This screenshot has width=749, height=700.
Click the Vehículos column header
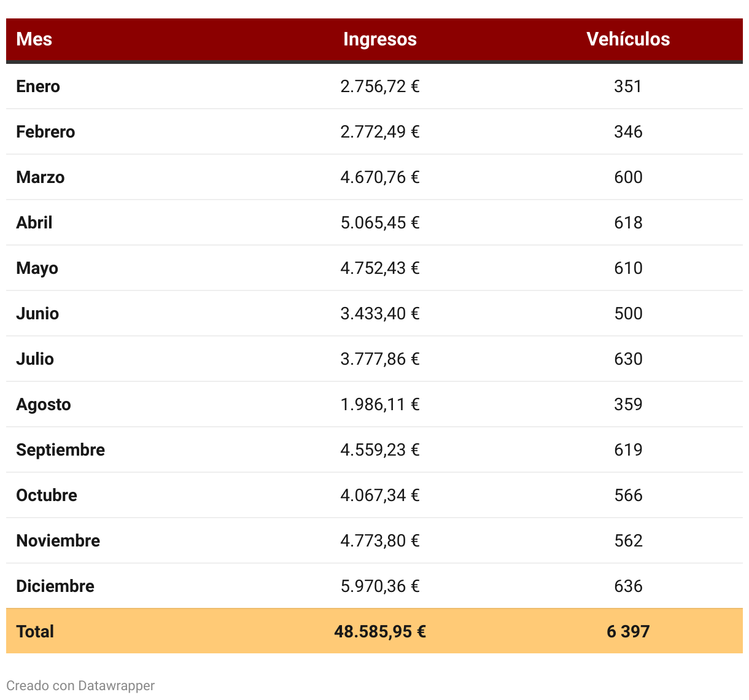627,39
